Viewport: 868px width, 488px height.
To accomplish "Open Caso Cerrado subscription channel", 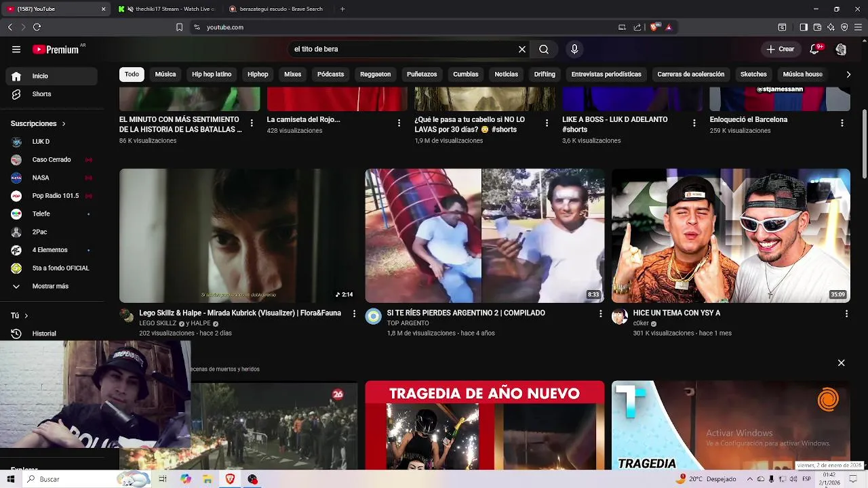I will tap(52, 160).
